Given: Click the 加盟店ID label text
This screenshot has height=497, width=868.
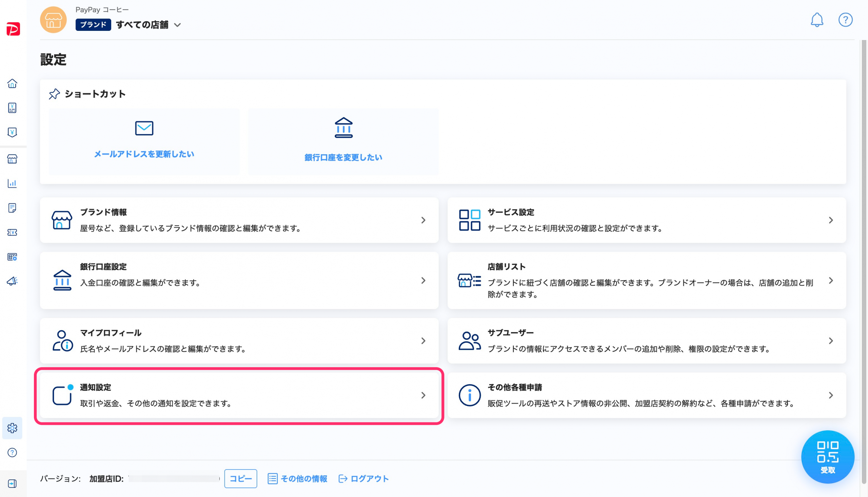Looking at the screenshot, I should tap(106, 479).
